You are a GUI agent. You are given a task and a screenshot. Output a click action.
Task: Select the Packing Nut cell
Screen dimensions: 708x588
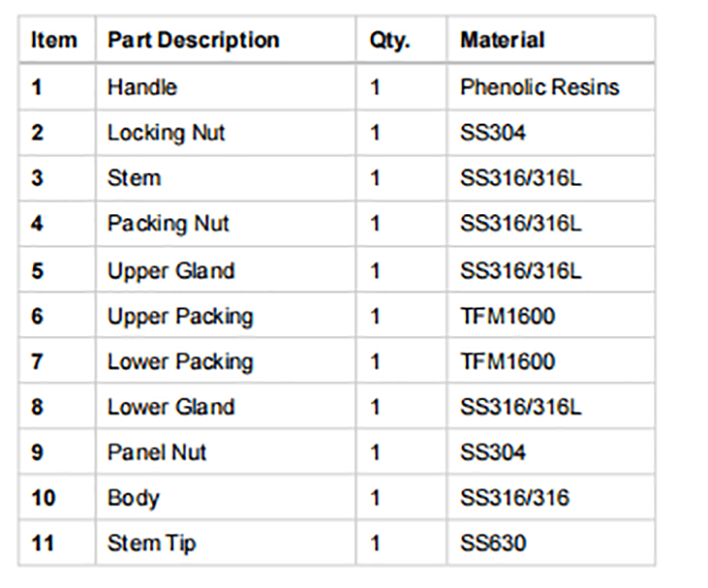coord(226,224)
